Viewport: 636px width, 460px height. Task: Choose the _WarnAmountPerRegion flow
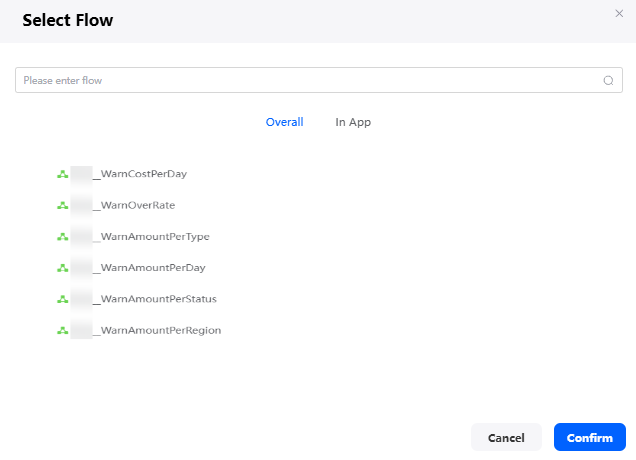[x=157, y=330]
